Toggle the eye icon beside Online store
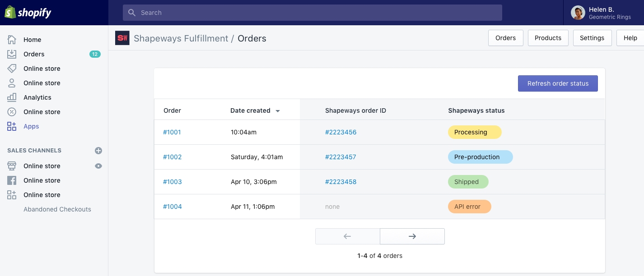This screenshot has height=276, width=644. click(98, 166)
